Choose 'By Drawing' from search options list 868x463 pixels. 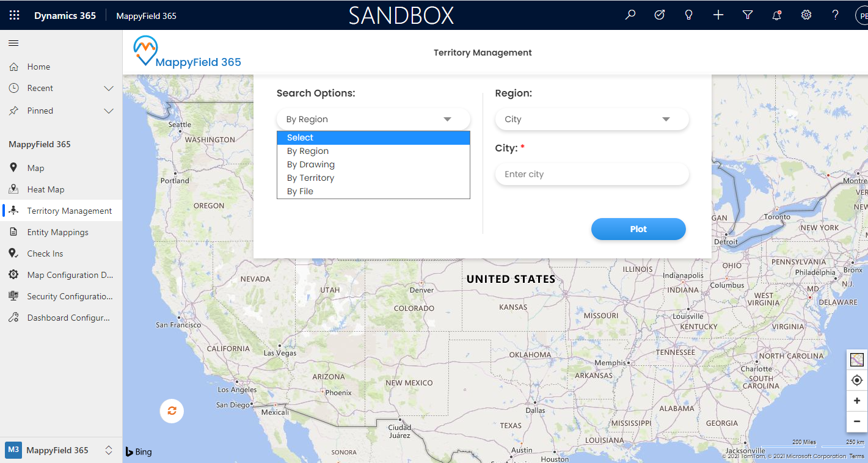coord(311,164)
